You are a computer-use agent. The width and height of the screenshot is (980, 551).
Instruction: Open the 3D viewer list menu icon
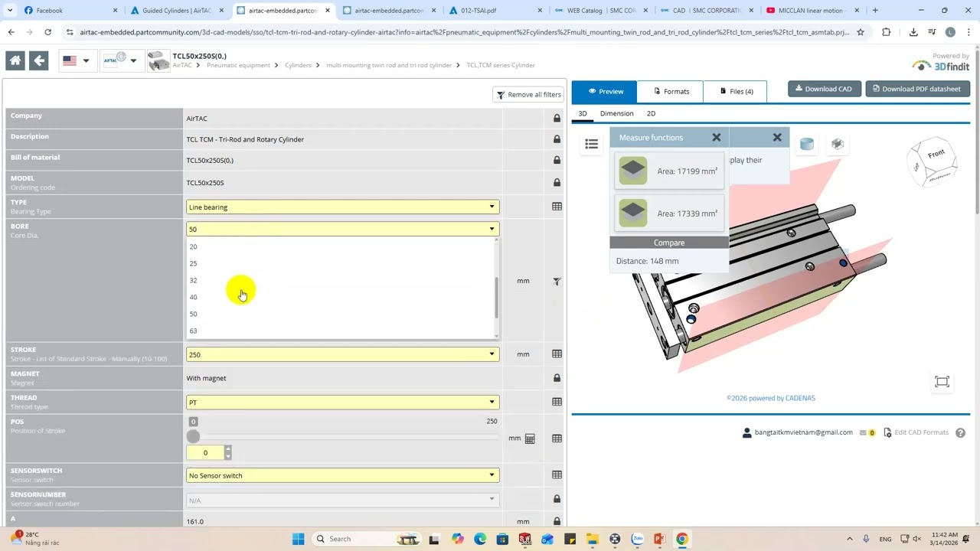pos(591,144)
